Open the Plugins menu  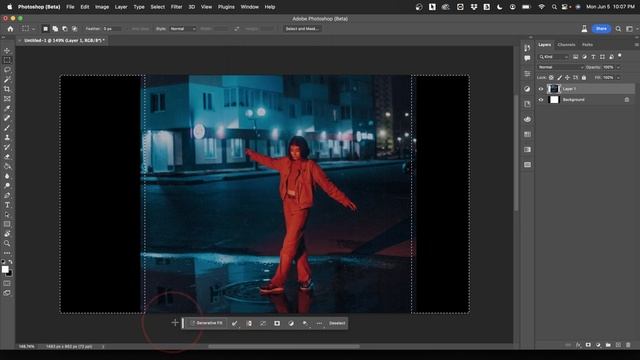(226, 7)
